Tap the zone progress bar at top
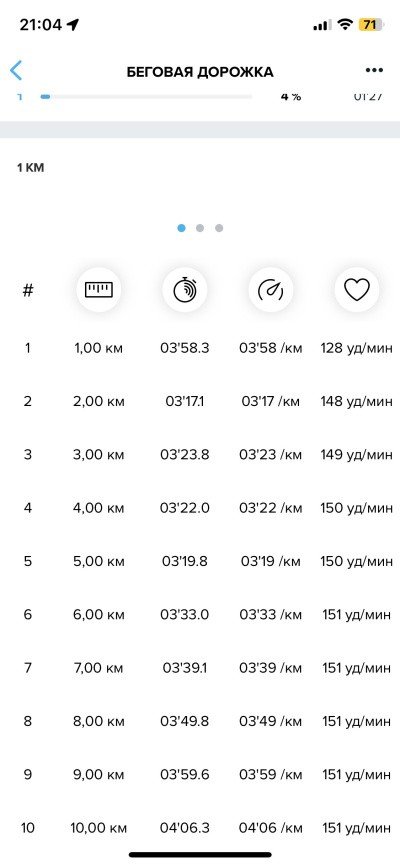Viewport: 400px width, 866px height. [x=146, y=97]
